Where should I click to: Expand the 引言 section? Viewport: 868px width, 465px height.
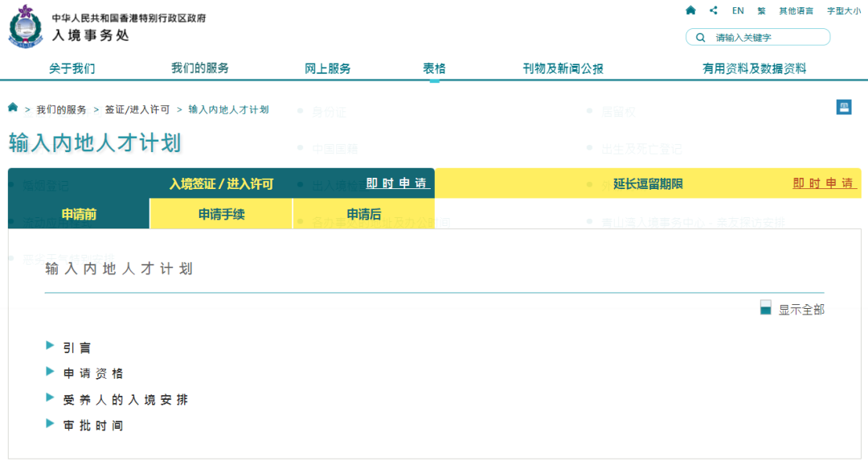click(x=77, y=348)
